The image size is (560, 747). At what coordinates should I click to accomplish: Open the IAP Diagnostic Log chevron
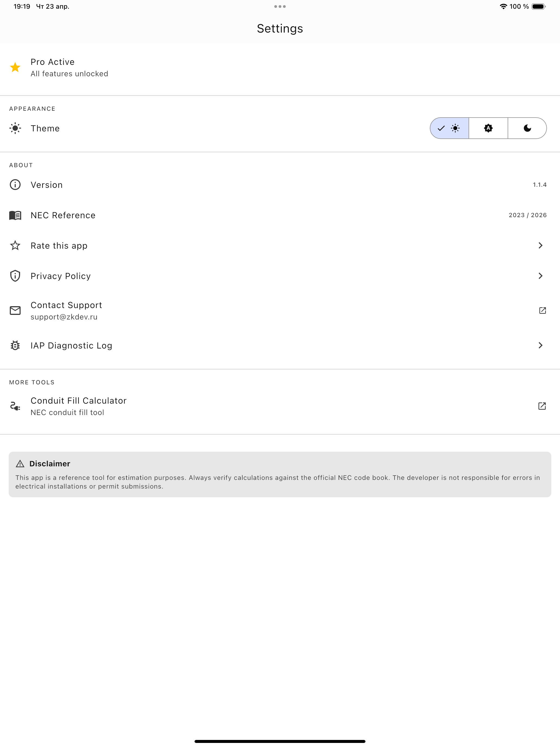click(x=540, y=345)
